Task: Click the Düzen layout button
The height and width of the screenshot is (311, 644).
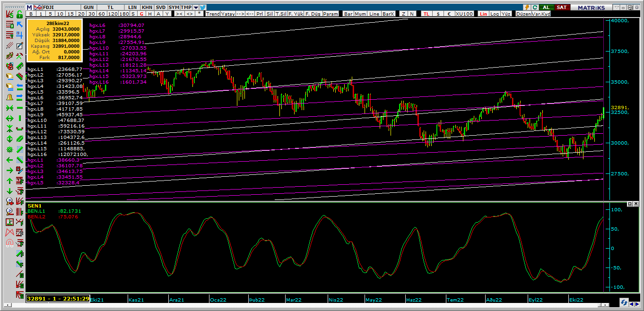Action: (523, 14)
